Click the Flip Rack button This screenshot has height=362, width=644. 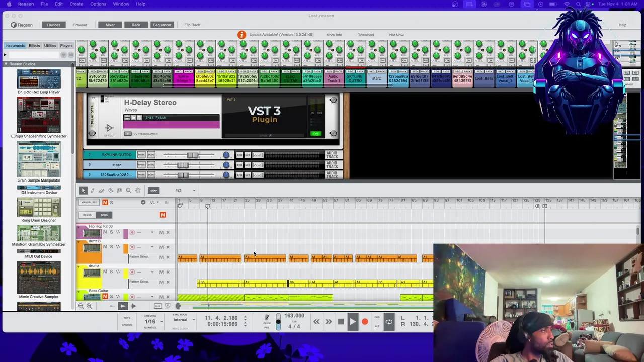(x=192, y=25)
